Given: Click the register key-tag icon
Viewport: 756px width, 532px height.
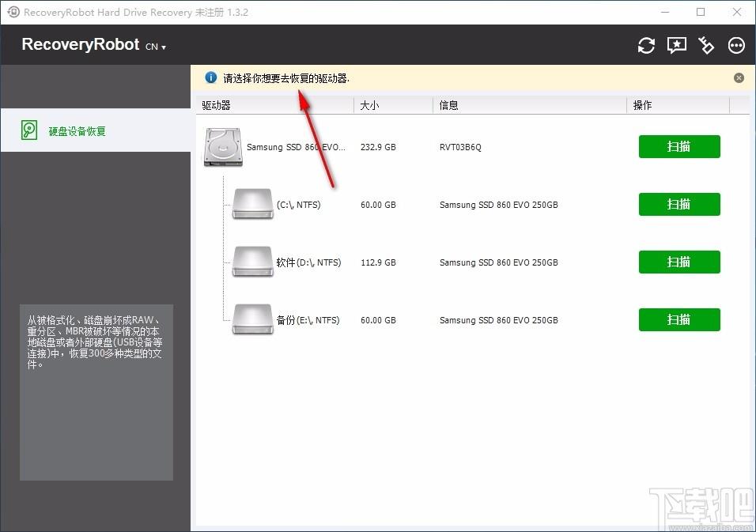Looking at the screenshot, I should [706, 45].
